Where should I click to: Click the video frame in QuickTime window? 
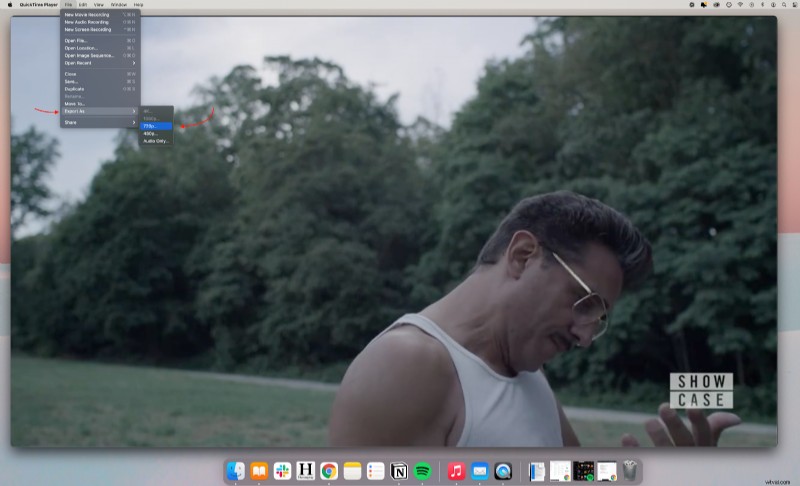point(394,232)
